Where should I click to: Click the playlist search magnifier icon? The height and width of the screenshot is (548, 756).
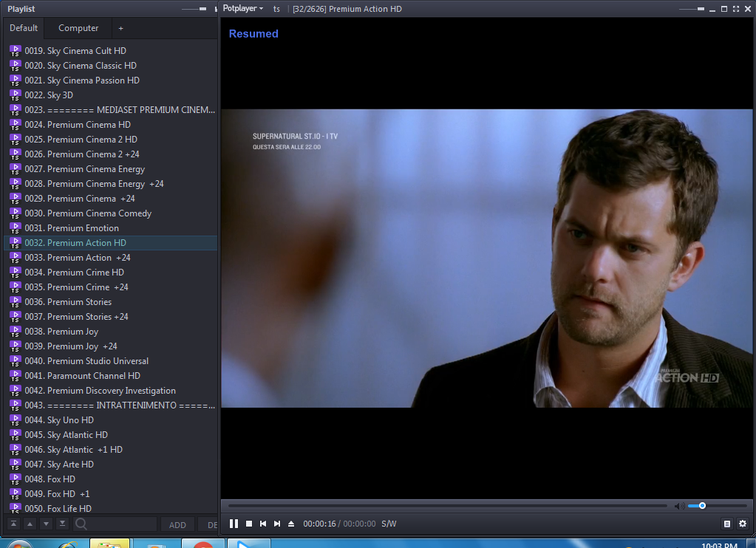(x=81, y=524)
